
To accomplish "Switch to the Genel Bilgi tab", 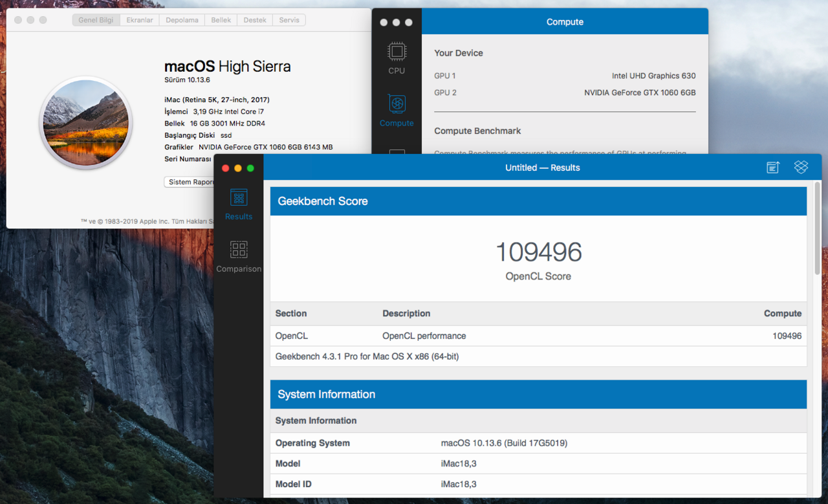I will point(96,20).
